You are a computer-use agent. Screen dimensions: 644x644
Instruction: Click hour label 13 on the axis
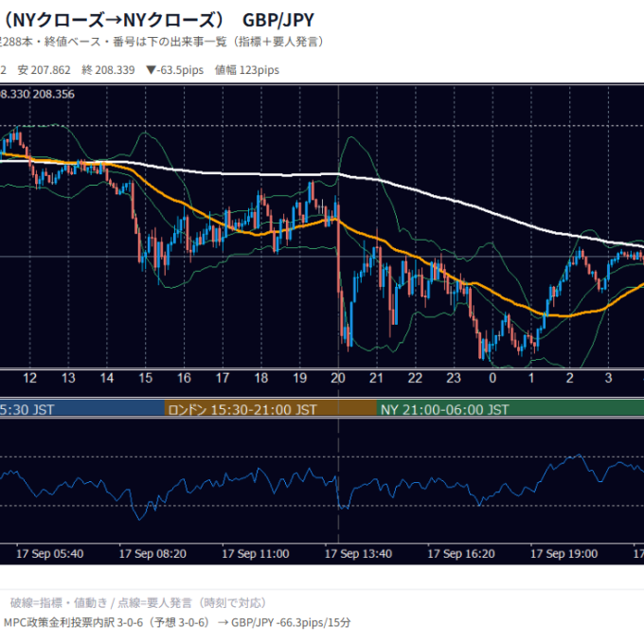(x=68, y=378)
